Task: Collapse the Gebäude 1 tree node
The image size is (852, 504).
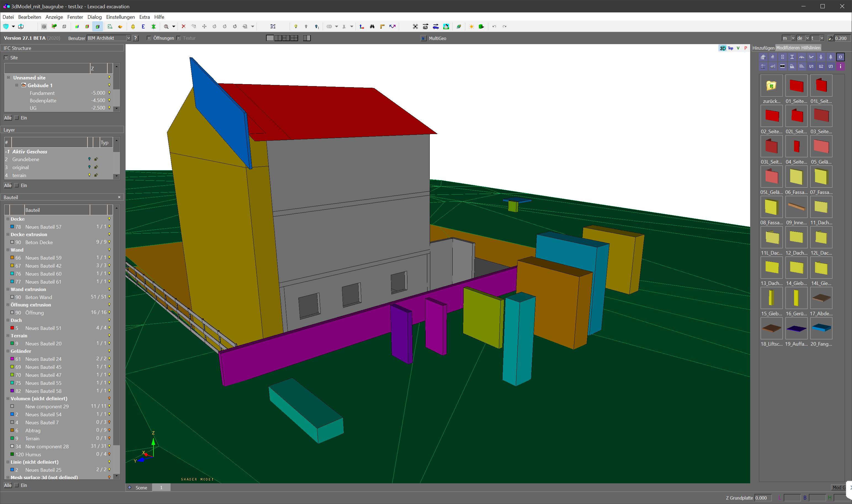Action: click(x=17, y=85)
